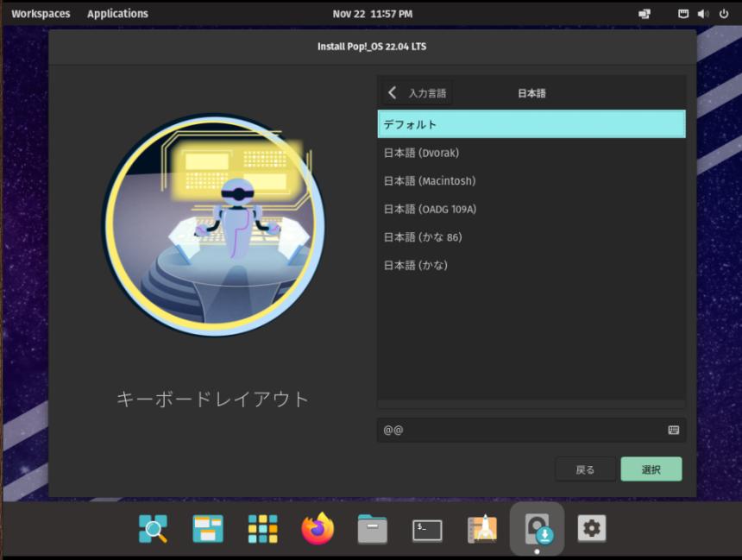Choose 日本語 (OADG 109A) layout

point(531,209)
